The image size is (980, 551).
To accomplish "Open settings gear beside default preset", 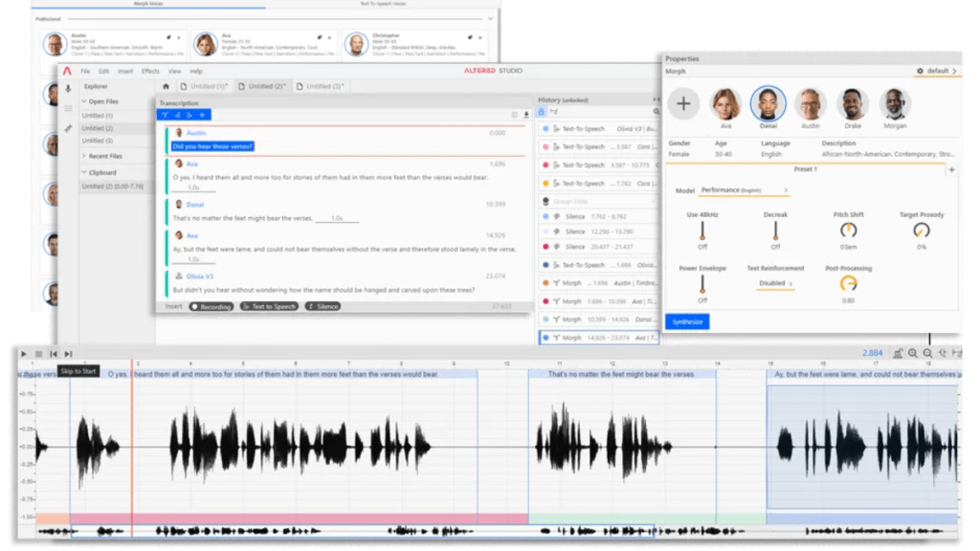I will (920, 71).
